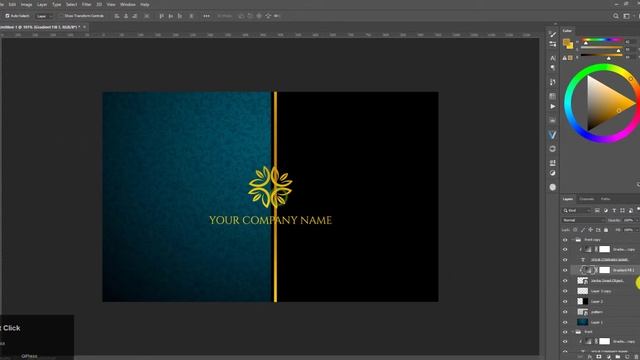640x360 pixels.
Task: Open the Edit menu
Action: [x=12, y=4]
